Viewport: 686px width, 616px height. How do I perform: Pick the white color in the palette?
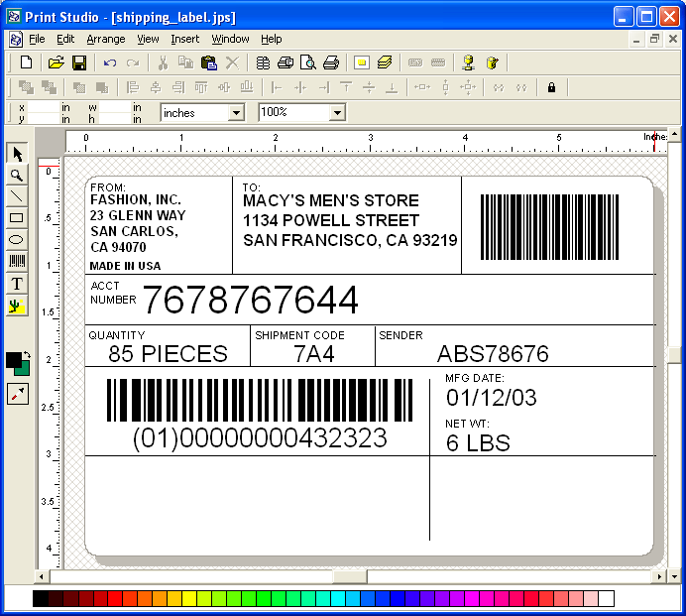tap(607, 598)
